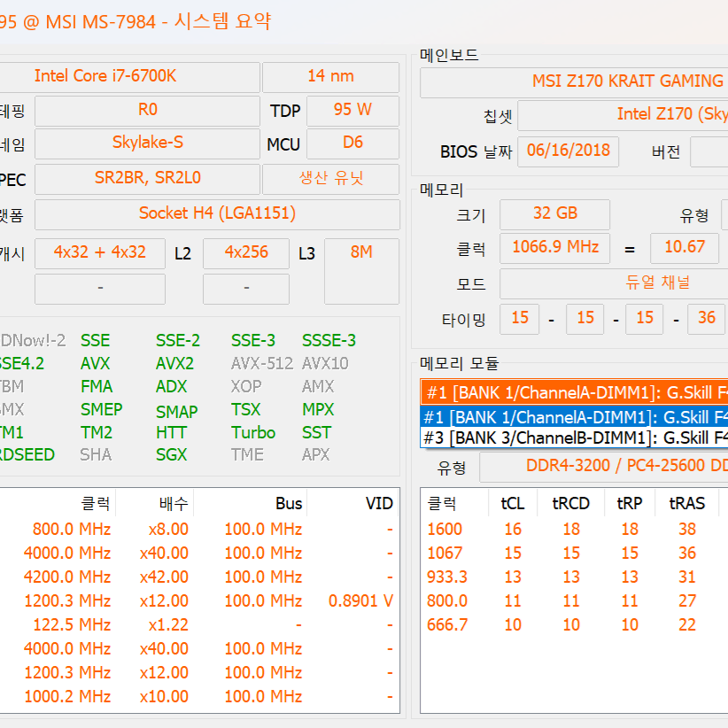Select the Turbo feature flag
The width and height of the screenshot is (728, 728).
click(253, 433)
